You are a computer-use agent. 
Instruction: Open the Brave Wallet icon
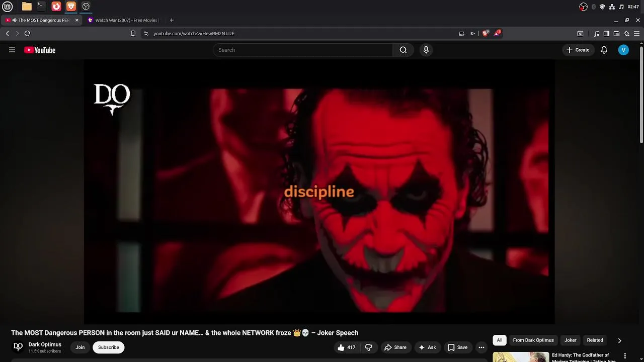pyautogui.click(x=616, y=33)
